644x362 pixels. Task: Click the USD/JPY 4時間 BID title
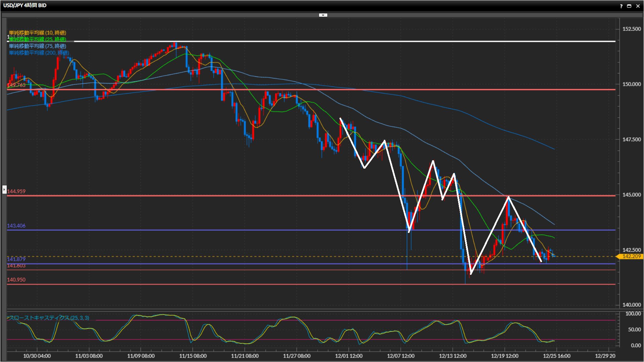[x=25, y=5]
